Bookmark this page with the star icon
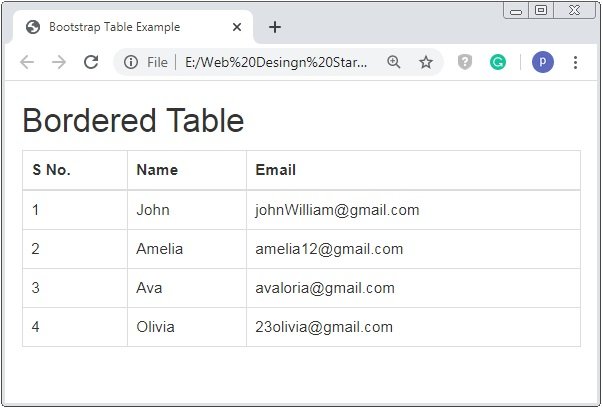The height and width of the screenshot is (410, 603). [426, 62]
